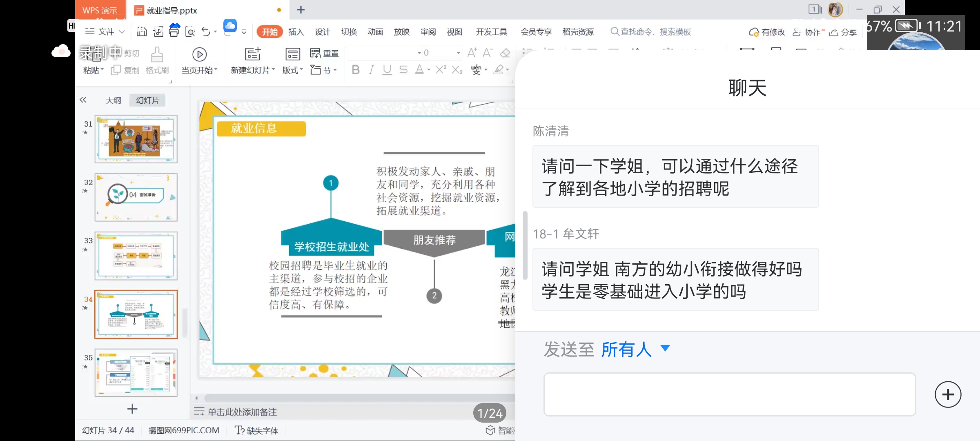The height and width of the screenshot is (441, 980).
Task: Collapse the slide panel with double chevron
Action: tap(83, 100)
